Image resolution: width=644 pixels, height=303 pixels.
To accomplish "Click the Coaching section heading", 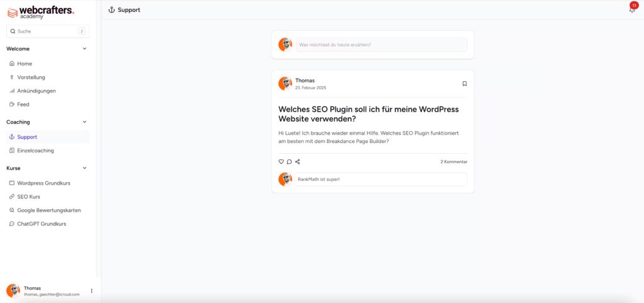I will (x=18, y=122).
